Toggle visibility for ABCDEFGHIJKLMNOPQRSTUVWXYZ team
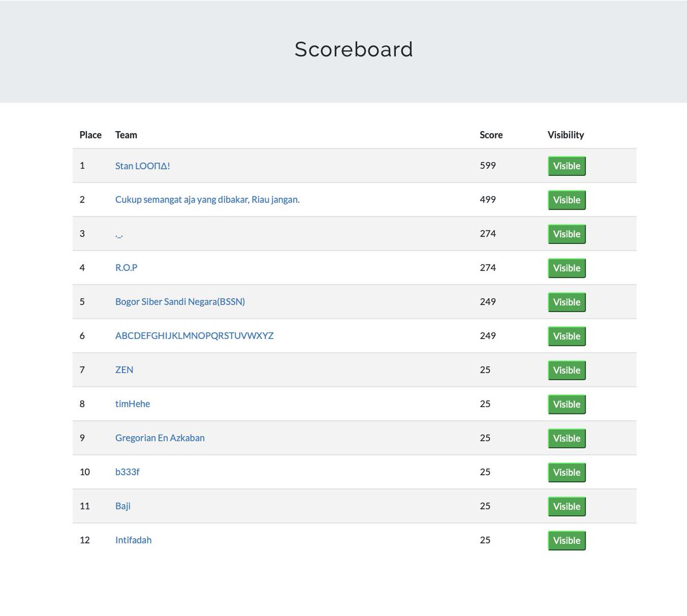Screen dimensions: 687x616 tap(567, 336)
